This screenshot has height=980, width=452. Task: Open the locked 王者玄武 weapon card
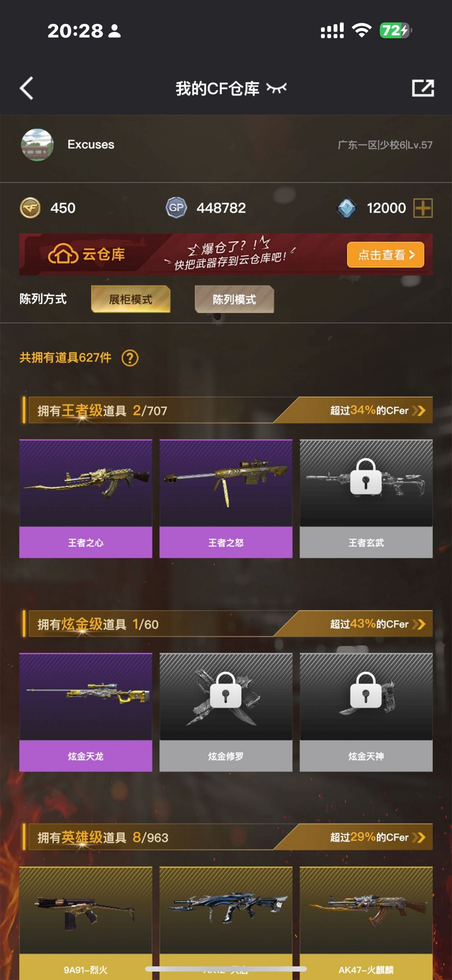click(x=366, y=499)
